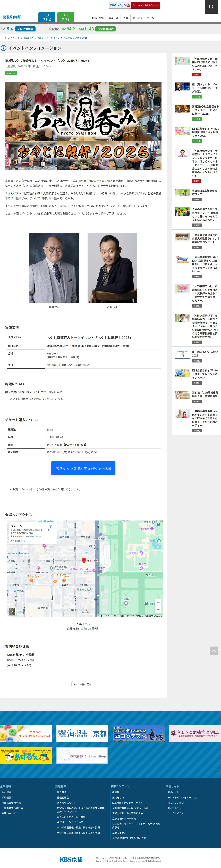Go to イベント in breadcrumb
This screenshot has width=221, height=868.
coord(15,38)
